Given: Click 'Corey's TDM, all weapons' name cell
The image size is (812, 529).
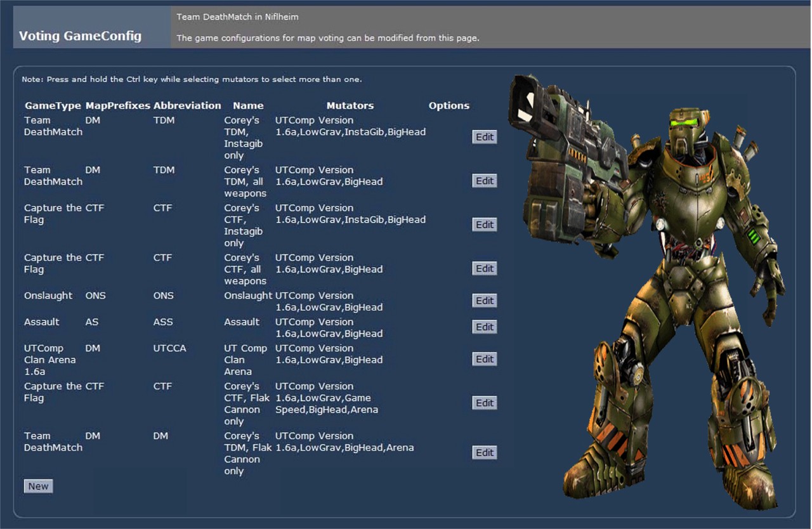Looking at the screenshot, I should click(246, 181).
